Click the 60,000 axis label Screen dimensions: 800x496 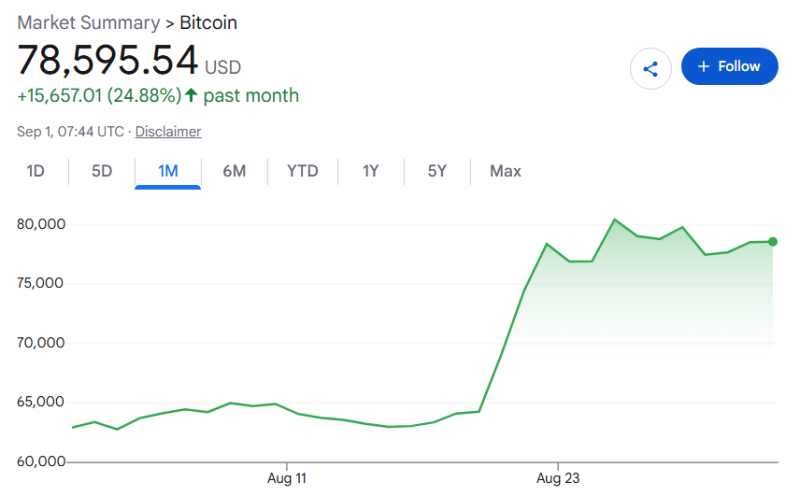coord(41,461)
